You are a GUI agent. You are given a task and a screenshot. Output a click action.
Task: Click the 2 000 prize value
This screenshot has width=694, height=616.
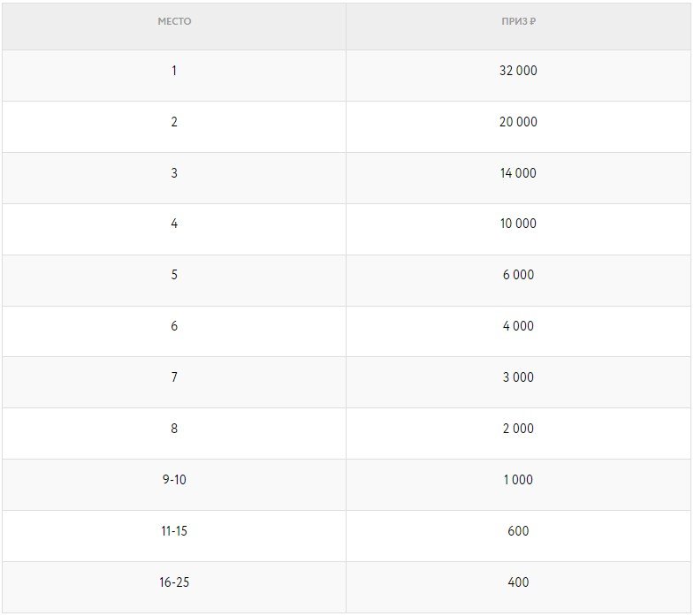[x=518, y=429]
